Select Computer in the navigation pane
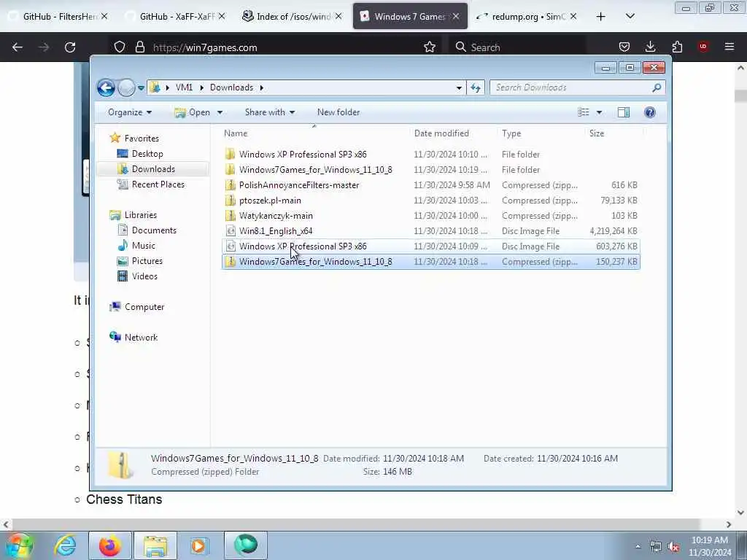This screenshot has height=560, width=747. click(144, 307)
